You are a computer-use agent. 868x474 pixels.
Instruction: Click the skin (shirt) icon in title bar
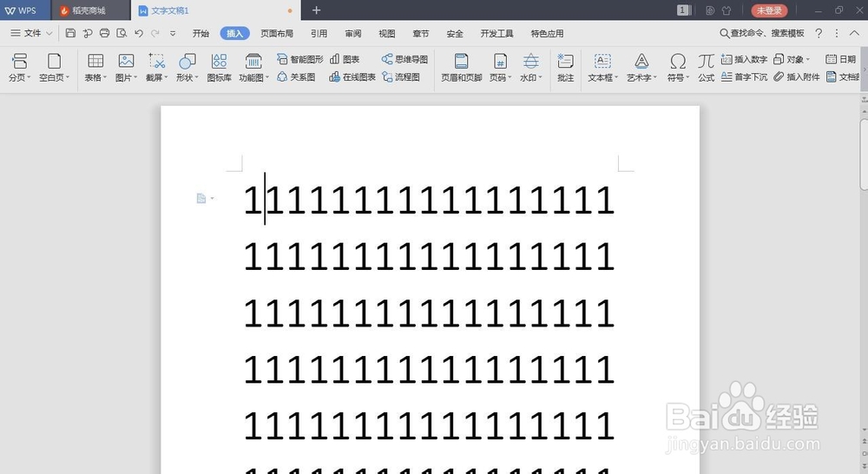tap(727, 10)
